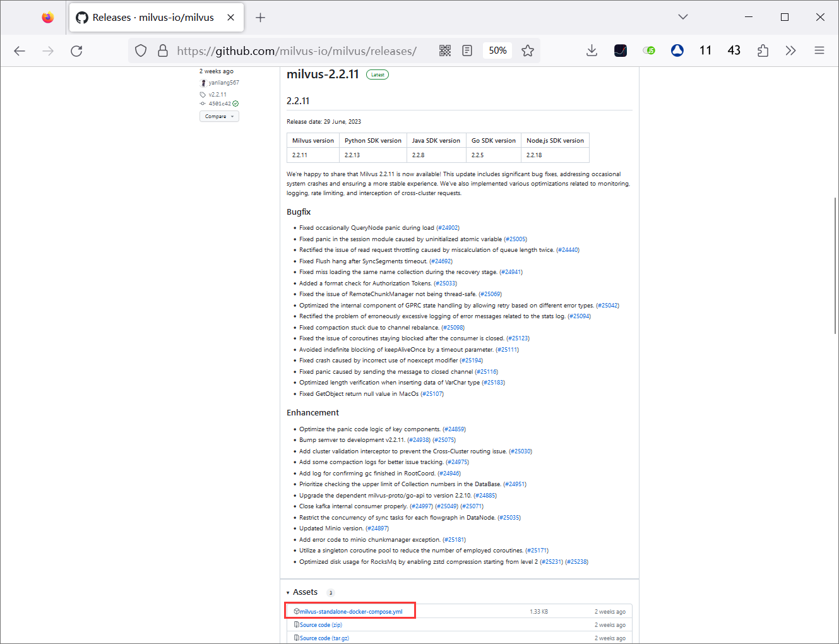Open commit 4501c42
Screen dimensions: 839x644
[x=220, y=104]
